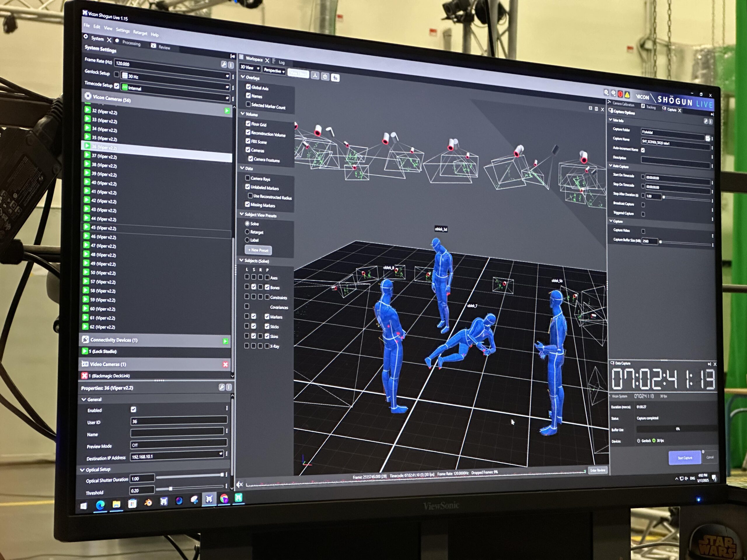The image size is (747, 560).
Task: Click the Capture Buffer Size slider handle
Action: click(661, 242)
